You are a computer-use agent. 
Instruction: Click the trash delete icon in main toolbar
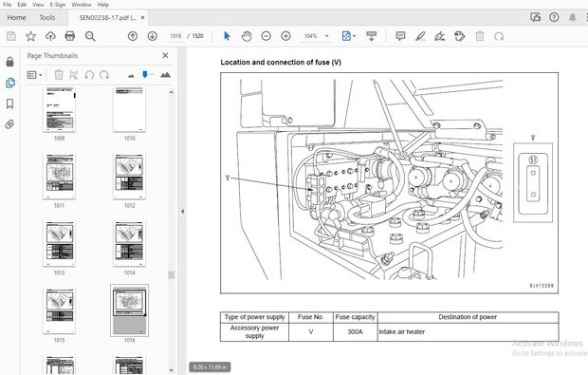[480, 36]
